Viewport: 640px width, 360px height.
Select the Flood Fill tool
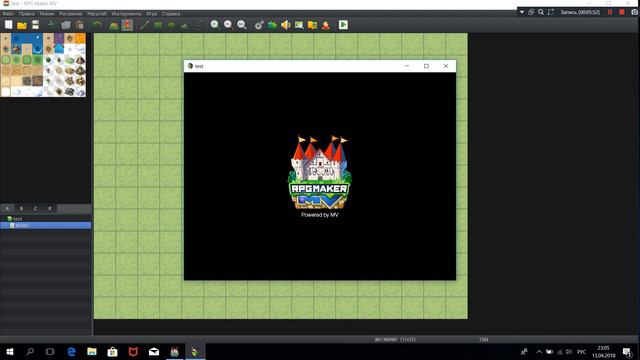[x=184, y=25]
